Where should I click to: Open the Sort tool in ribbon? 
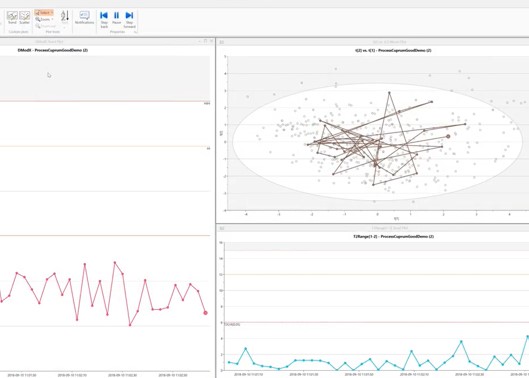point(65,17)
